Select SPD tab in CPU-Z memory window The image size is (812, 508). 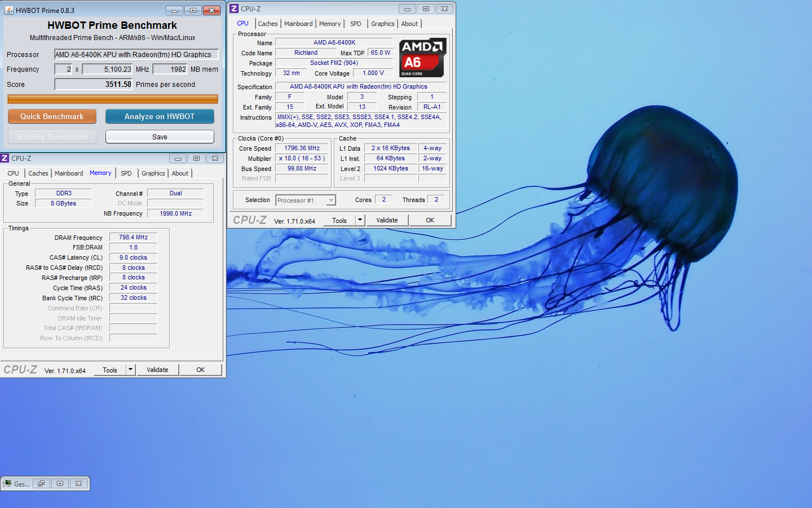click(126, 173)
